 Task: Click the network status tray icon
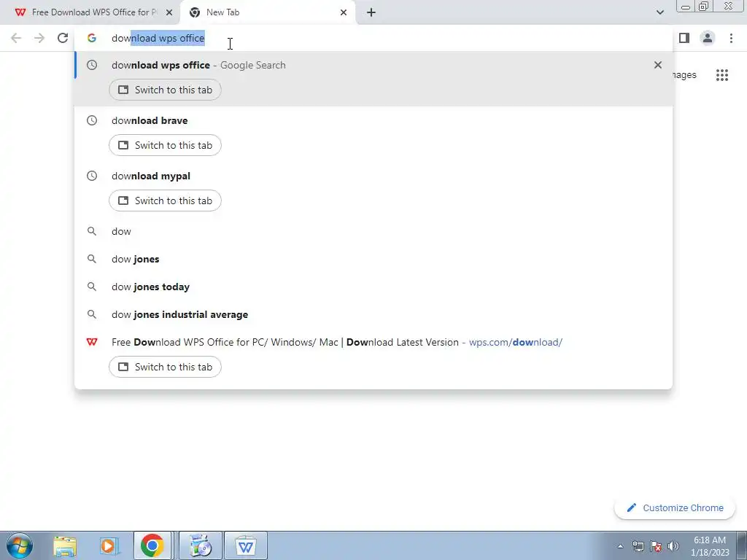point(638,546)
